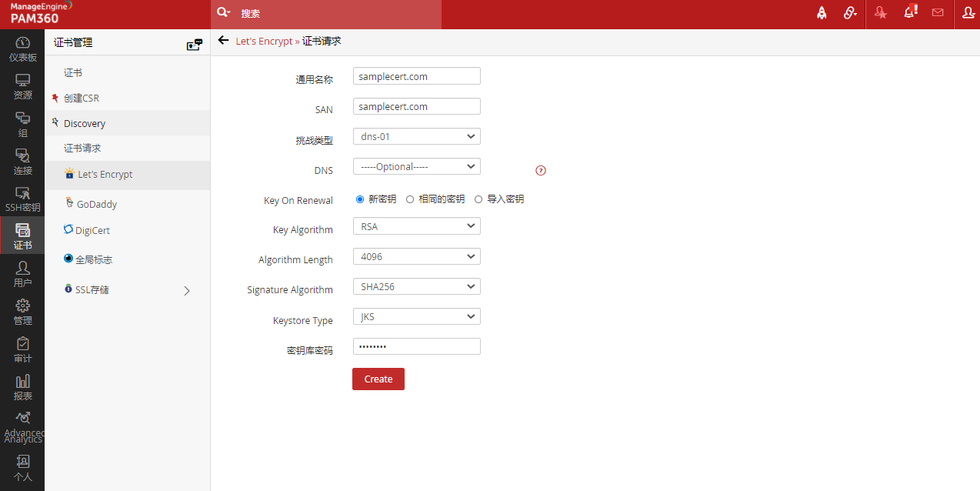
Task: Open the 证书 menu item
Action: pyautogui.click(x=73, y=72)
